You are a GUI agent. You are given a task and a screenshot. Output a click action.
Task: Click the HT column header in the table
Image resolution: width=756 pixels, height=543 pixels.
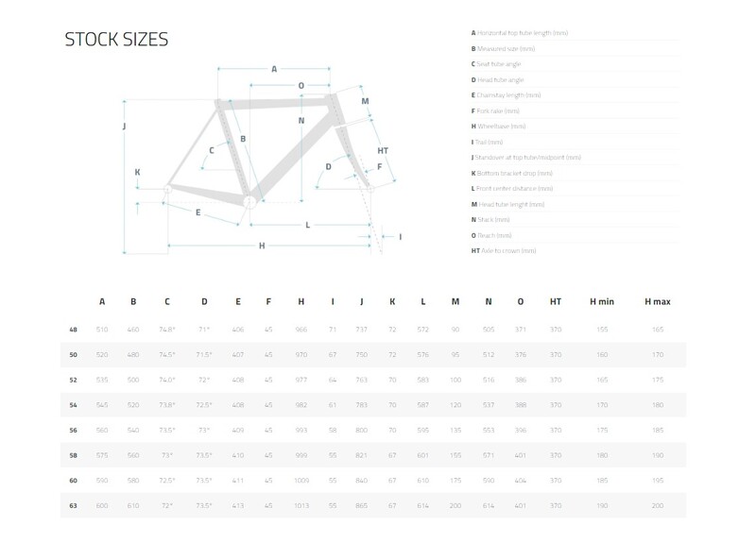point(556,301)
